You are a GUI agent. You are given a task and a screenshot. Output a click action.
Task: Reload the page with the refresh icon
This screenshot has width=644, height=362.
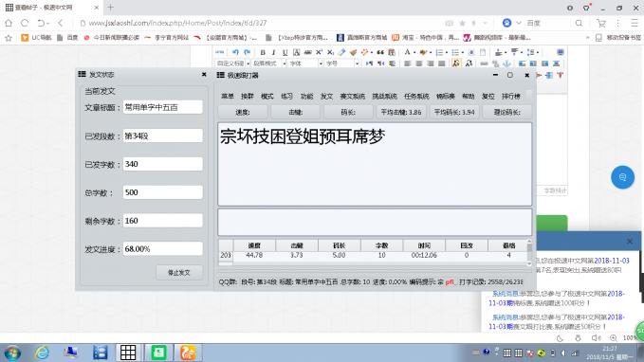(25, 23)
